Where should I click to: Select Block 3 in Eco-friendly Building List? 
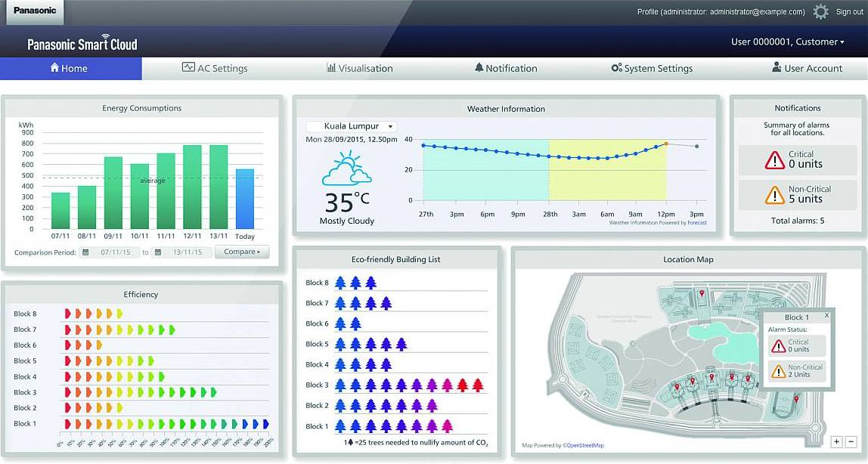point(318,385)
